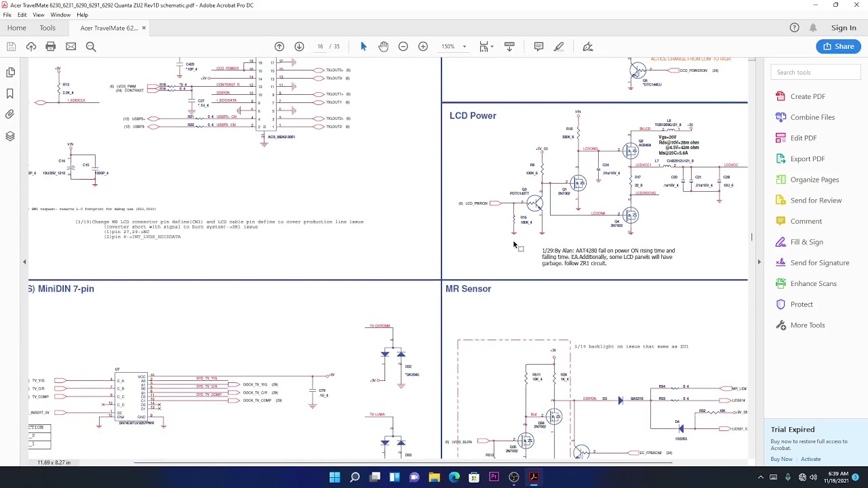Click the vertical document scrollbar
Screen dimensions: 868x488
click(x=751, y=237)
